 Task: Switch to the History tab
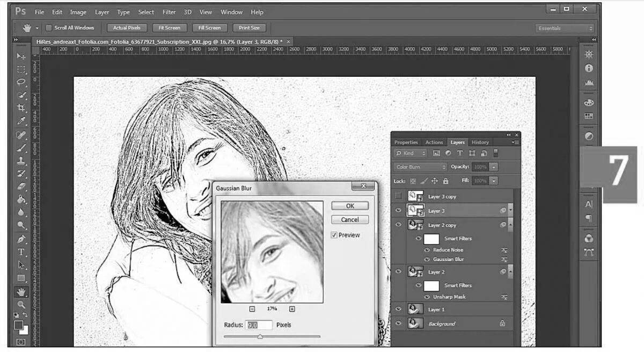click(480, 142)
